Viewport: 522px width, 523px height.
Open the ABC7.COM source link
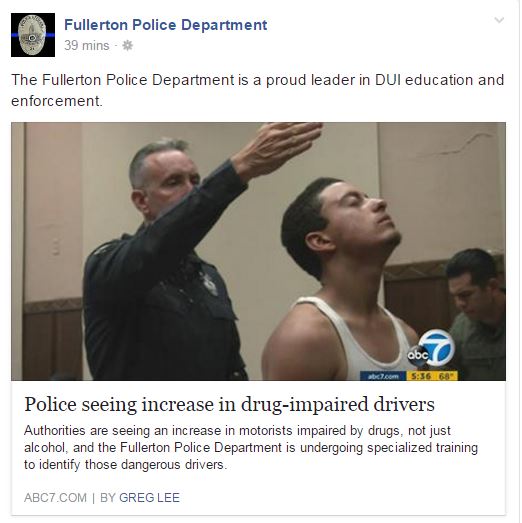[55, 498]
